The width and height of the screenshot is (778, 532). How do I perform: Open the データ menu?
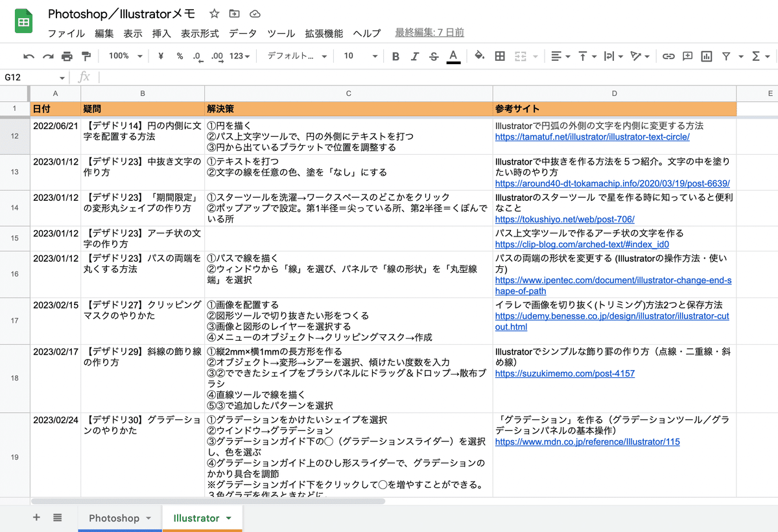coord(243,34)
